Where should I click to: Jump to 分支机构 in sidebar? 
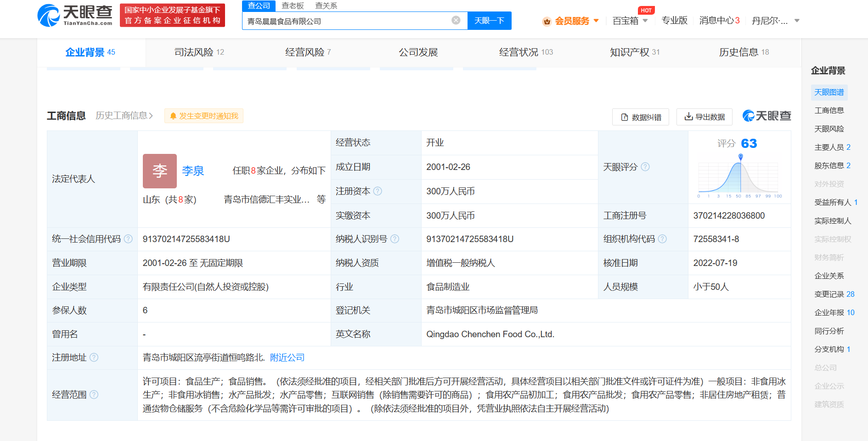click(x=832, y=350)
